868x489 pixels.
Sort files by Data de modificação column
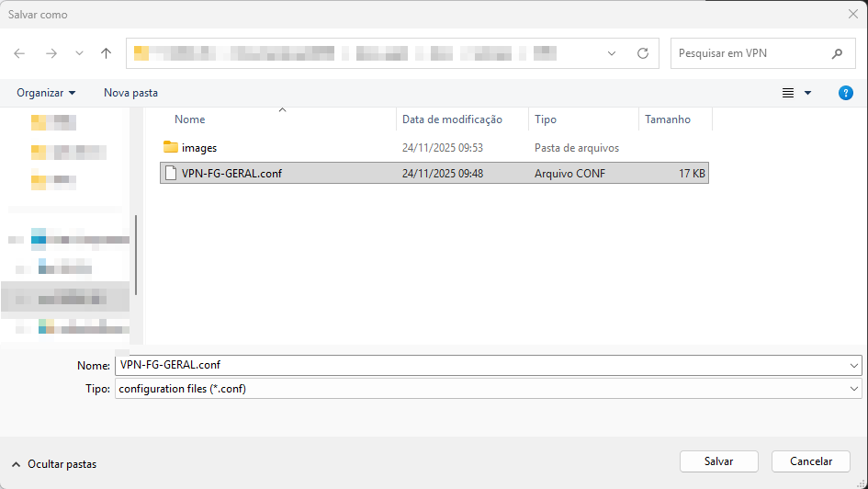click(452, 119)
